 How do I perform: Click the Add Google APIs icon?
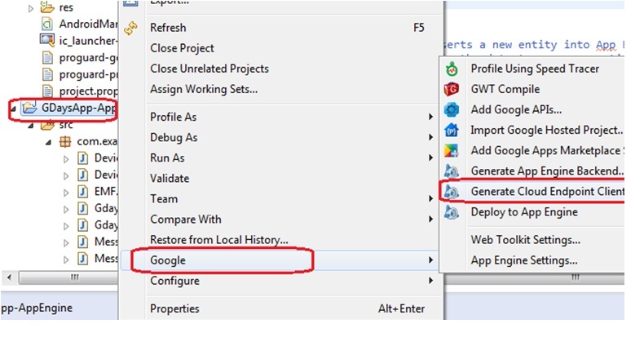tap(452, 109)
